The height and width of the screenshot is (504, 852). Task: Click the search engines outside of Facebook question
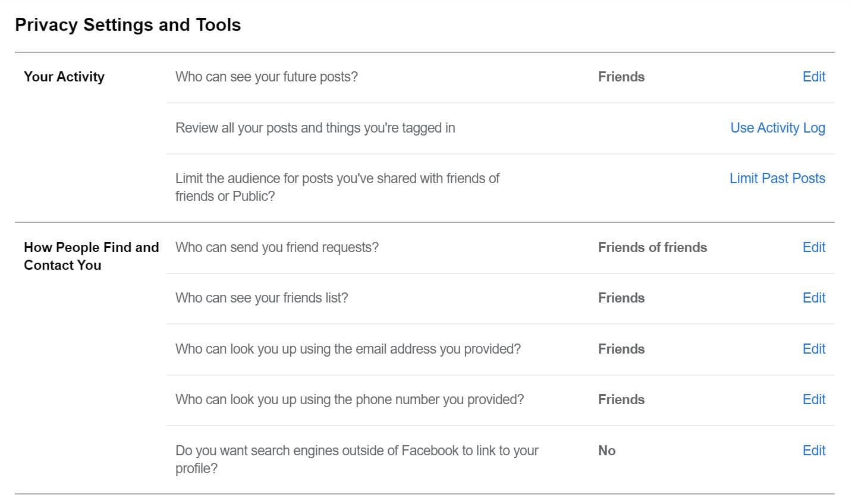tap(357, 459)
